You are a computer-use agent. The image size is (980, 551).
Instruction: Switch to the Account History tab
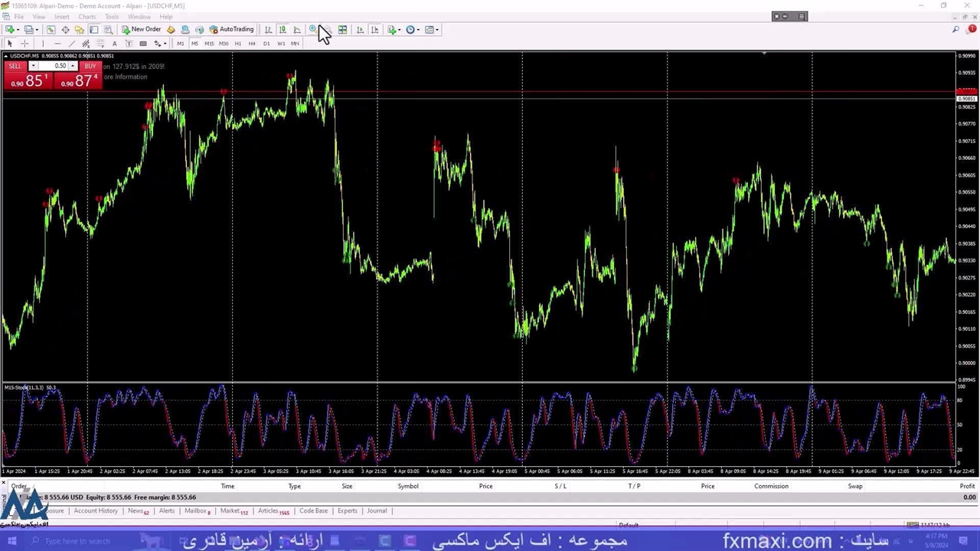(x=96, y=511)
